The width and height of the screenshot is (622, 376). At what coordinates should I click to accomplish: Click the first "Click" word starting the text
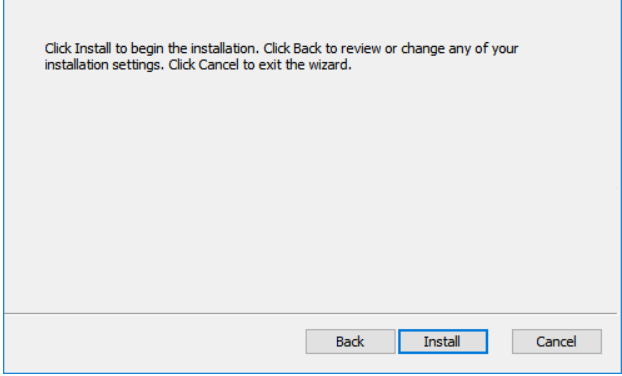click(58, 49)
